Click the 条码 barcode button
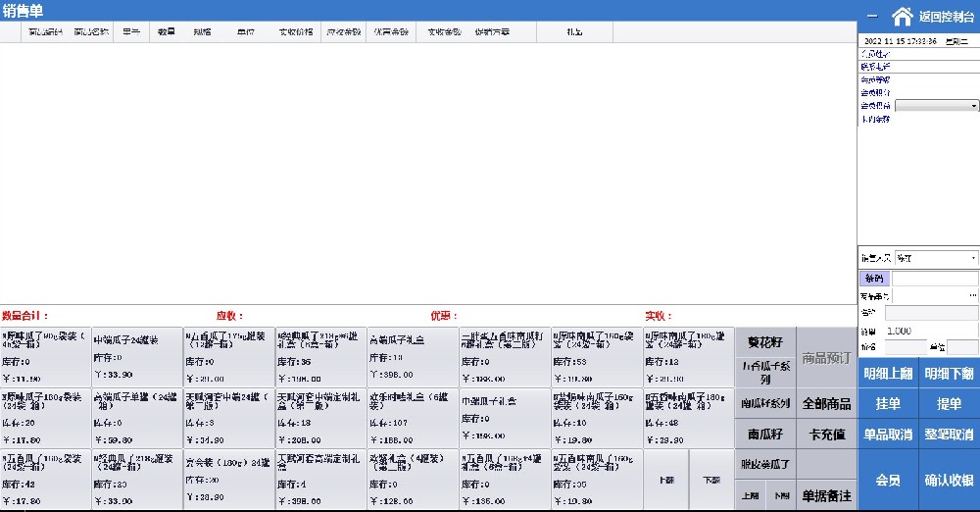The width and height of the screenshot is (980, 512). click(875, 278)
